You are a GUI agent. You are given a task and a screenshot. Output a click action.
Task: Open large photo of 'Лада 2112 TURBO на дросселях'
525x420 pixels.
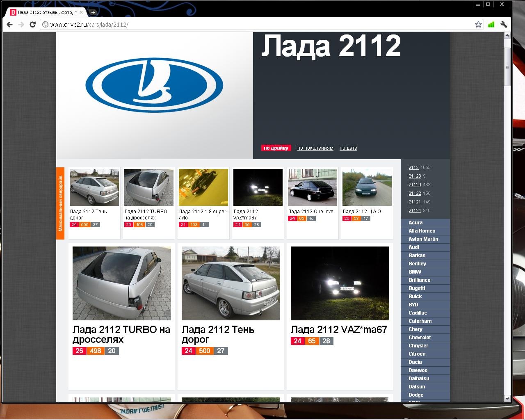(122, 283)
